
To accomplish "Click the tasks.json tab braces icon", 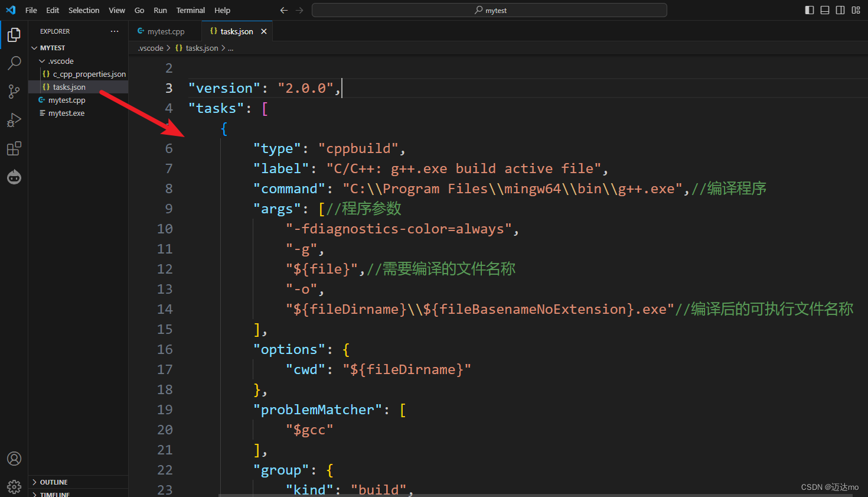I will [x=214, y=31].
